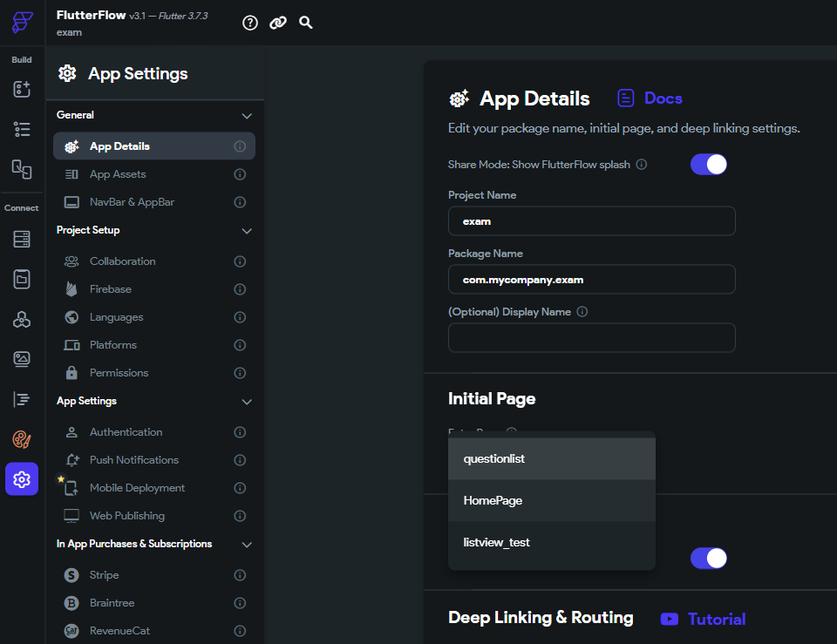The image size is (837, 644).
Task: Open the Deep Linking Tutorial link
Action: 703,619
